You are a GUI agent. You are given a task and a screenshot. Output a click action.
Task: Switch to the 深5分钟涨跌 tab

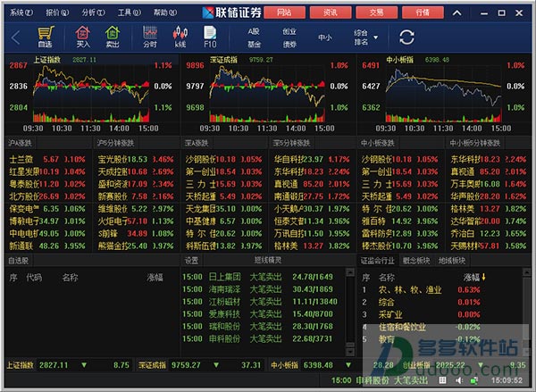pos(291,143)
